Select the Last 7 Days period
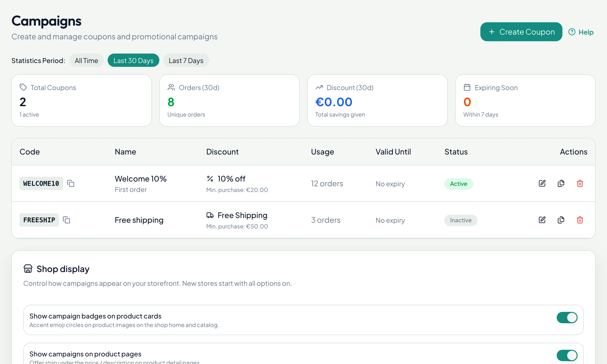Screen dimensions: 607x364 tap(186, 60)
